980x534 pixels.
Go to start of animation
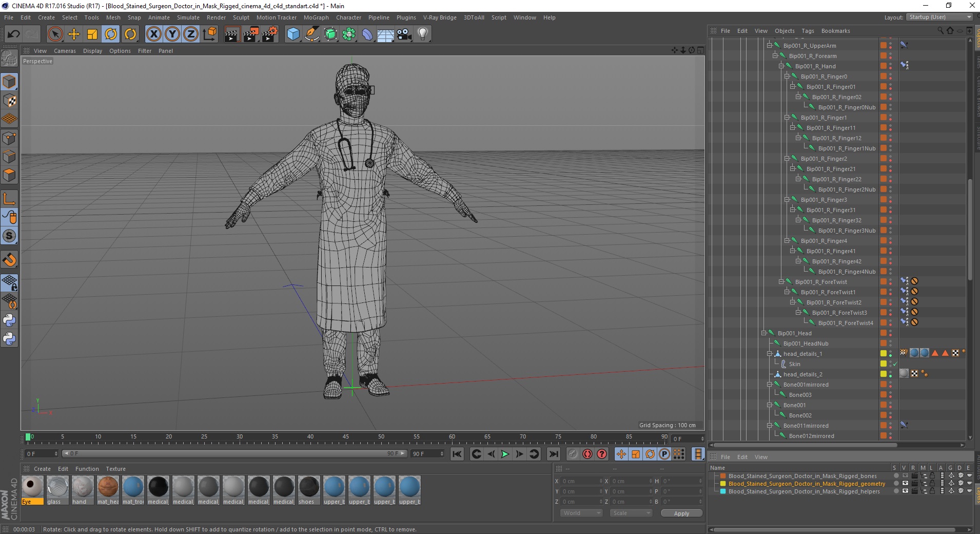point(457,454)
